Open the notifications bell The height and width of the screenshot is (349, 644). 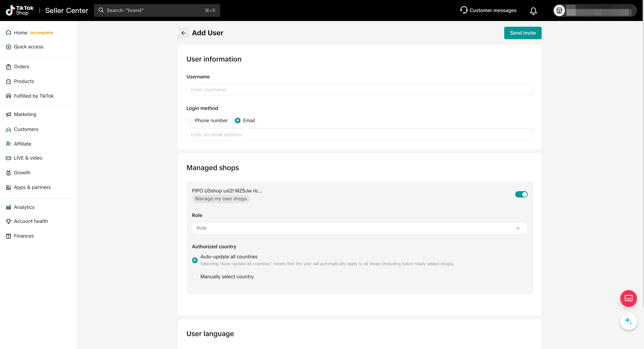coord(533,11)
